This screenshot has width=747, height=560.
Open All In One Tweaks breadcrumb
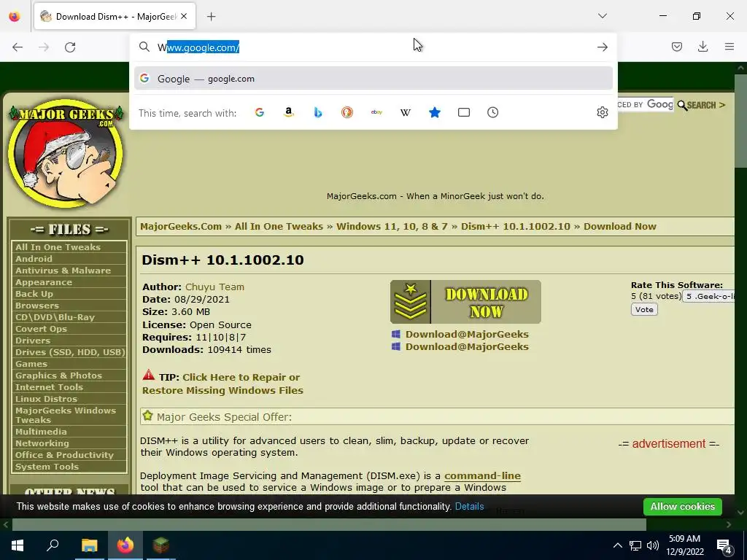[x=279, y=227]
